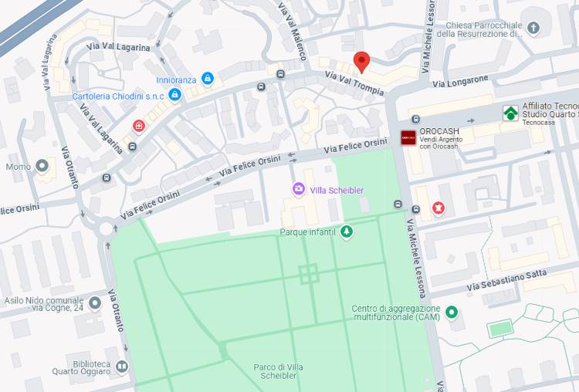
Task: Click the red clothing store marker near Via Michele Lessona
Action: (x=438, y=208)
